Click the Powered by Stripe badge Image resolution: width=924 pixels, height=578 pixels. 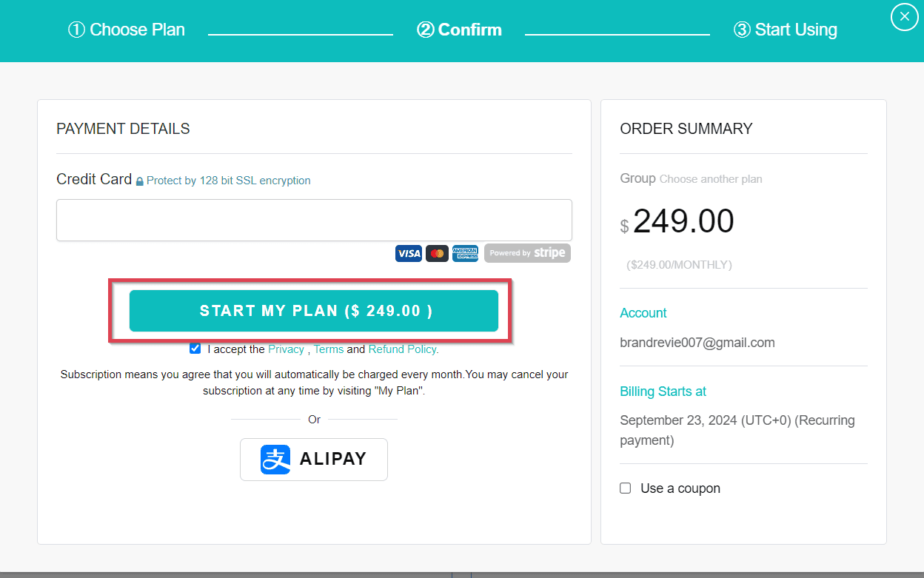527,253
